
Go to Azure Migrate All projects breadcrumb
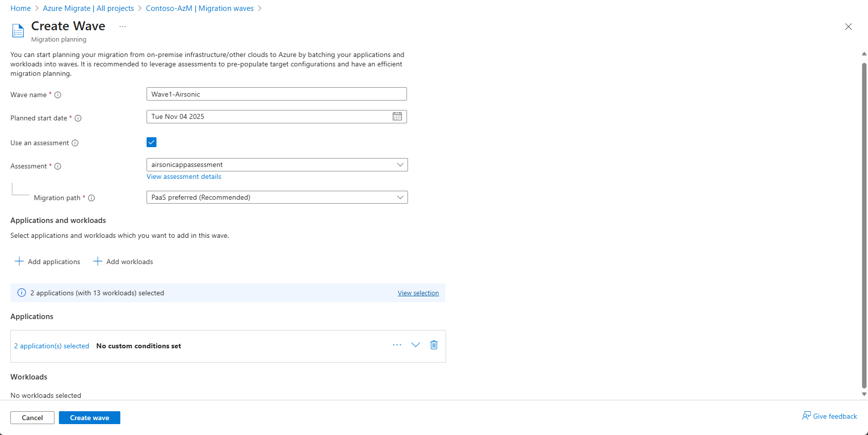point(88,8)
